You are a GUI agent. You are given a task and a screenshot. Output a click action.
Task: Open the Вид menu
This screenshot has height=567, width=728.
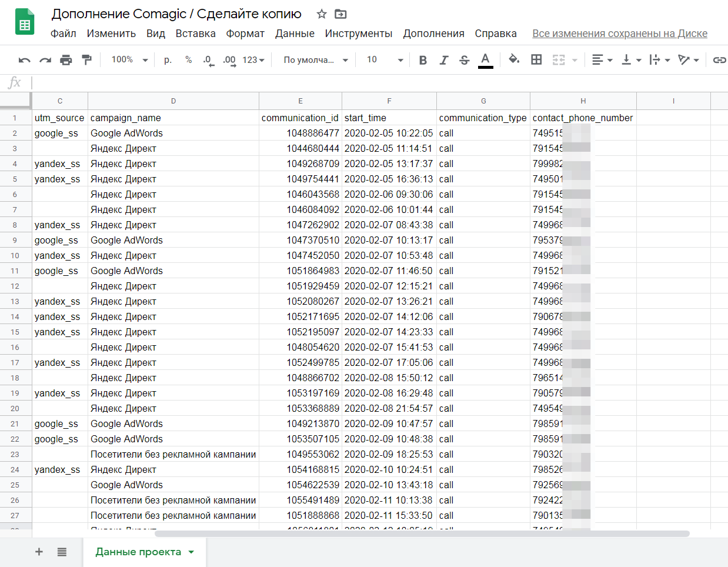click(156, 34)
